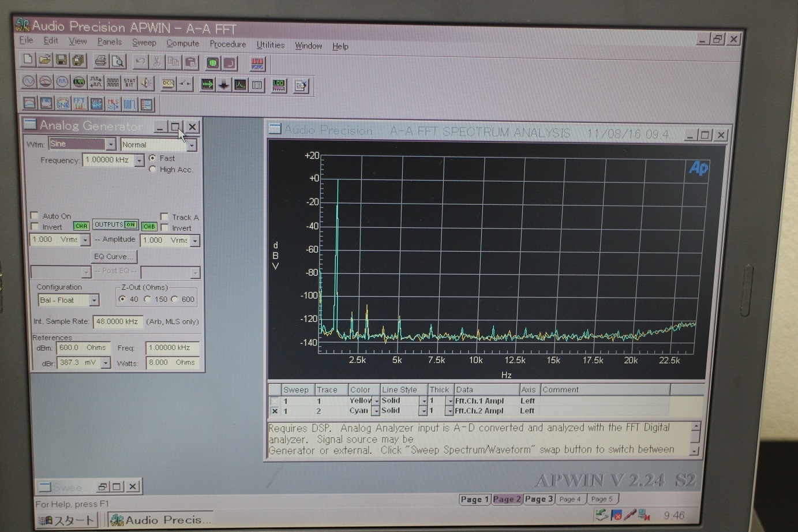Open a file with the folder icon

tap(44, 60)
